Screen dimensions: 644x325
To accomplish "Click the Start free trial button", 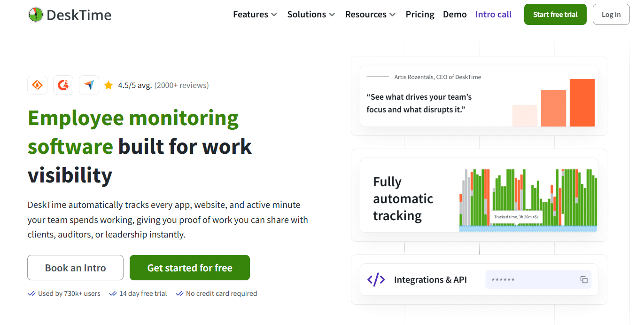I will click(x=555, y=15).
